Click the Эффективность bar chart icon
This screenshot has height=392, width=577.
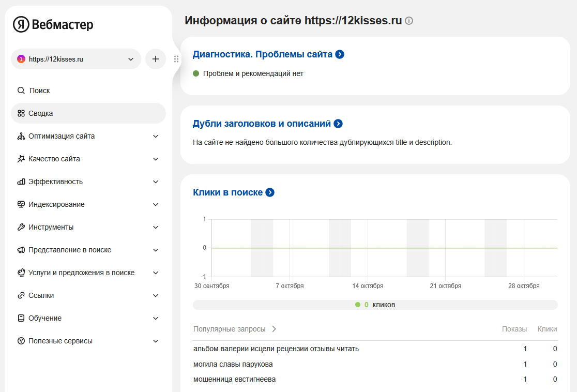(x=21, y=182)
